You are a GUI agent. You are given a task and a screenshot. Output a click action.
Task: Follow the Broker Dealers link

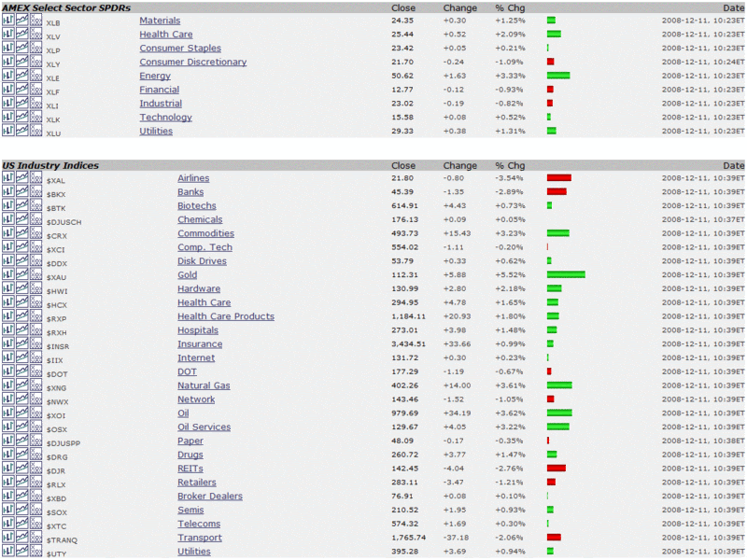[x=209, y=496]
